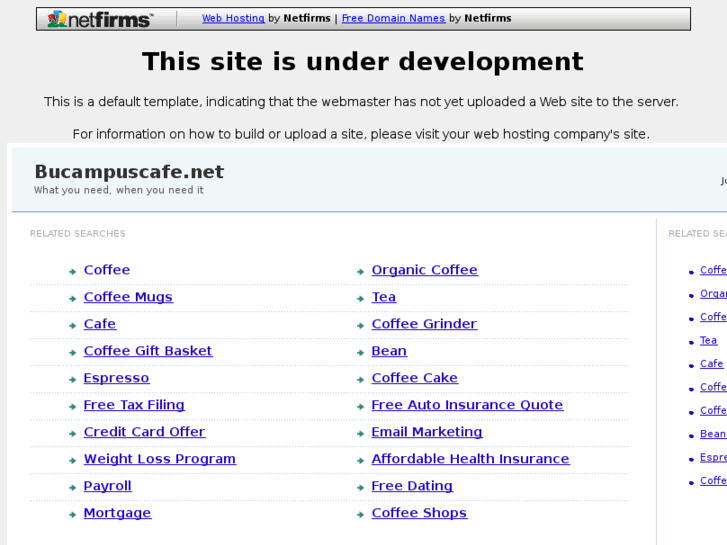The image size is (727, 545).
Task: Open the Coffee Cake link
Action: point(415,378)
